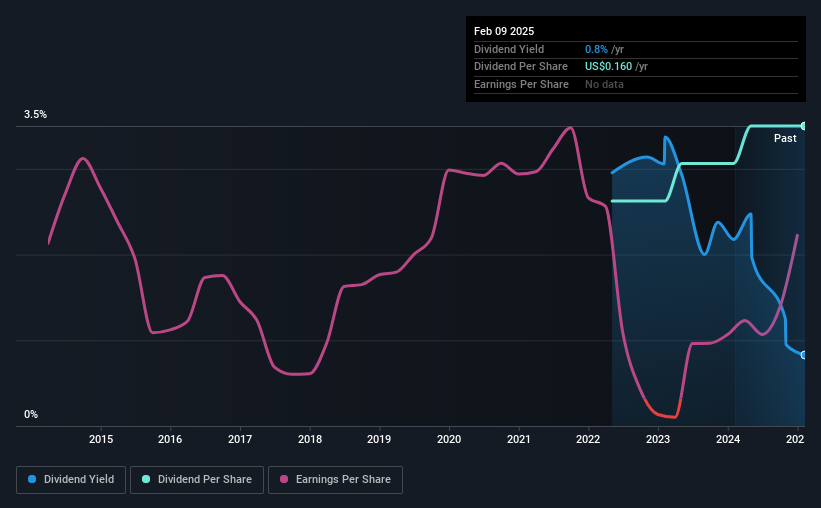Click the 3.5% y-axis label
821x508 pixels.
click(x=36, y=115)
